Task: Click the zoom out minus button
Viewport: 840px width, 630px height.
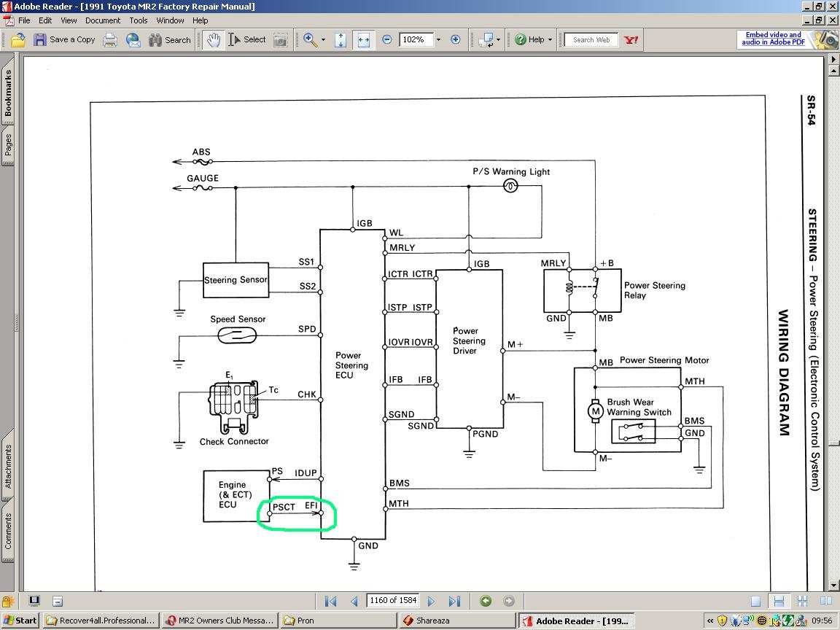Action: (x=387, y=40)
